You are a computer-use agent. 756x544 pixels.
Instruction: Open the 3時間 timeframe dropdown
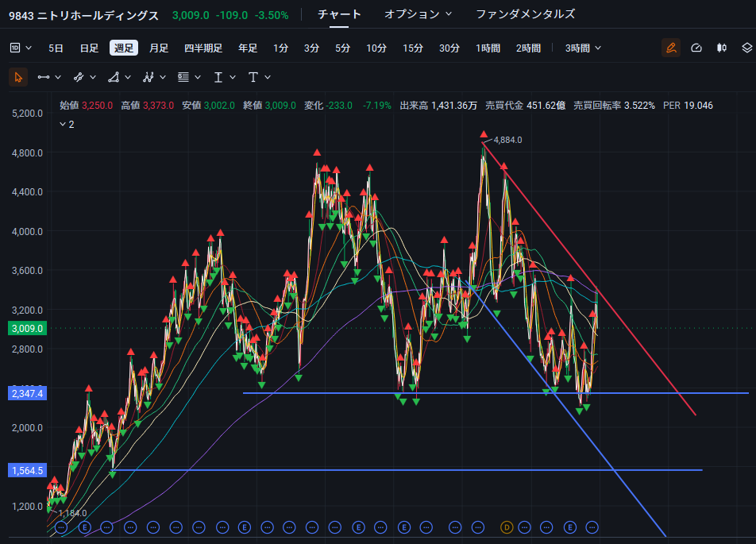(583, 48)
